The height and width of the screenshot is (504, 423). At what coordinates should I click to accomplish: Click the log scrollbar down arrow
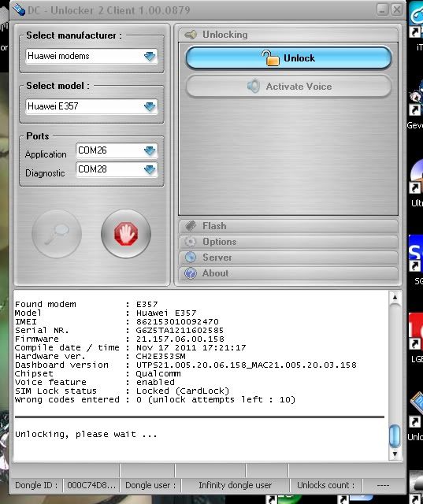point(395,454)
